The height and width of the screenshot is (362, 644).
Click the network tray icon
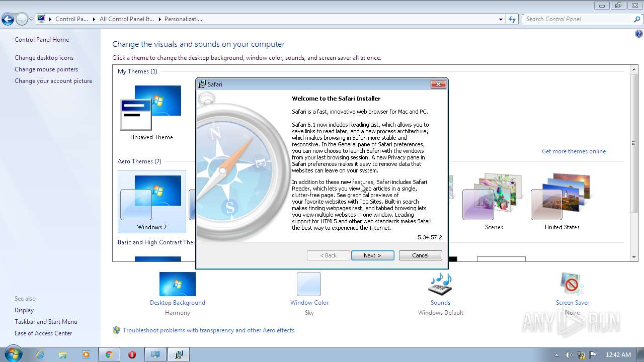[581, 354]
